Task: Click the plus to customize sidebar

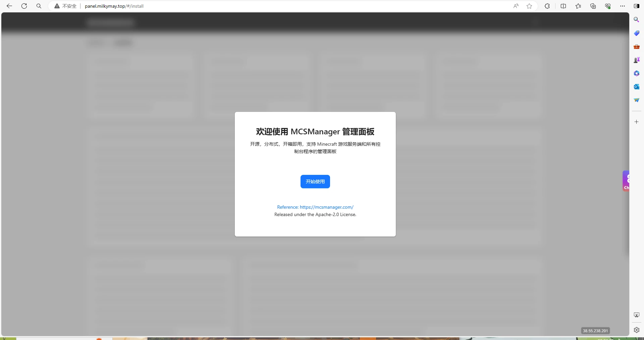Action: coord(636,122)
